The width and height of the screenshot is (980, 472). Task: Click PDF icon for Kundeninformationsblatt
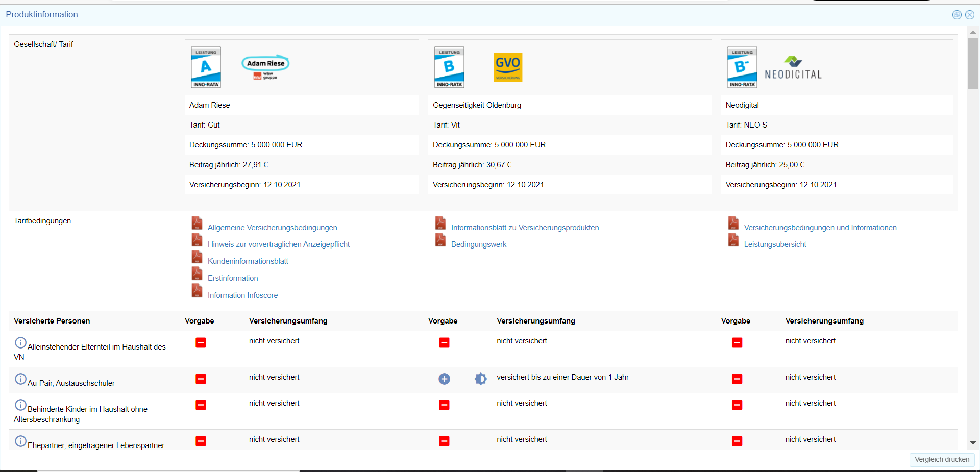197,257
